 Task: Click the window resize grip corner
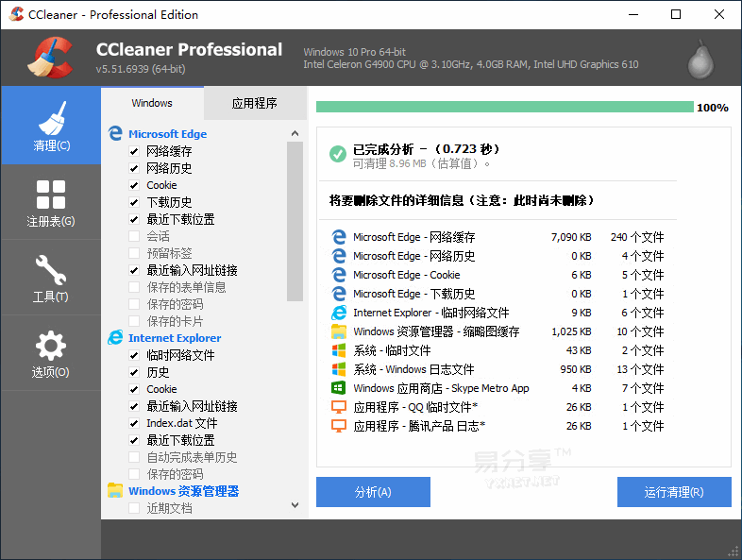[x=734, y=552]
